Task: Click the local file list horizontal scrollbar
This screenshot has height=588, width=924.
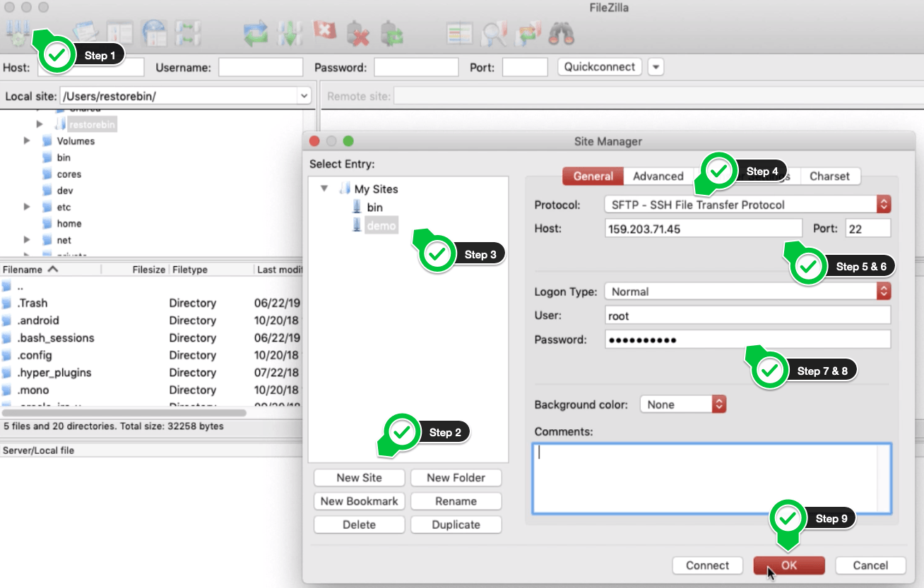Action: 124,412
